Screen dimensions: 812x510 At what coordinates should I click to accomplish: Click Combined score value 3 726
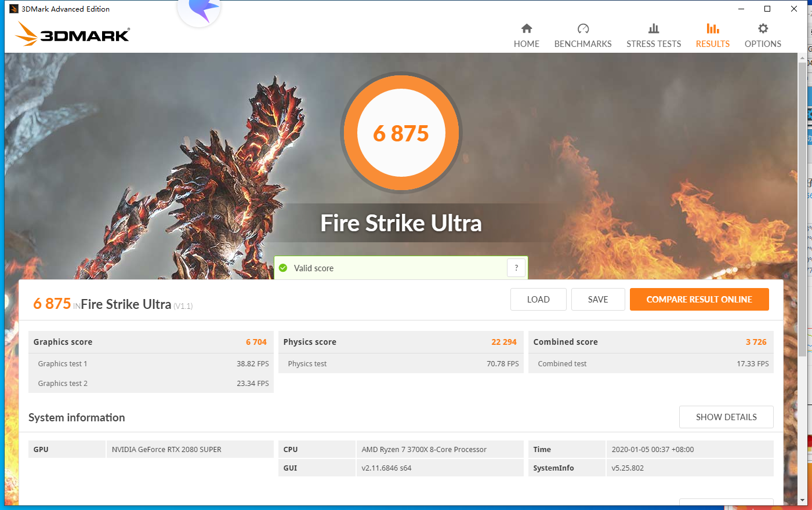coord(756,342)
